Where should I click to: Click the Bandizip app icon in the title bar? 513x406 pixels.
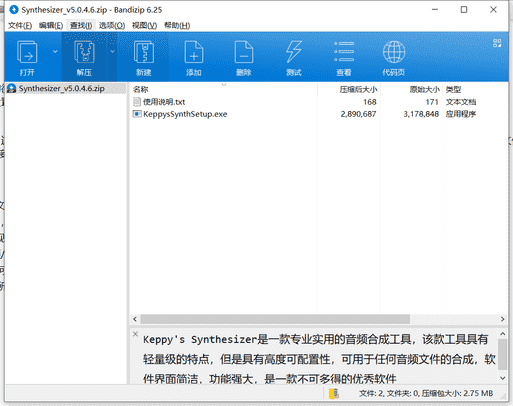click(x=14, y=10)
